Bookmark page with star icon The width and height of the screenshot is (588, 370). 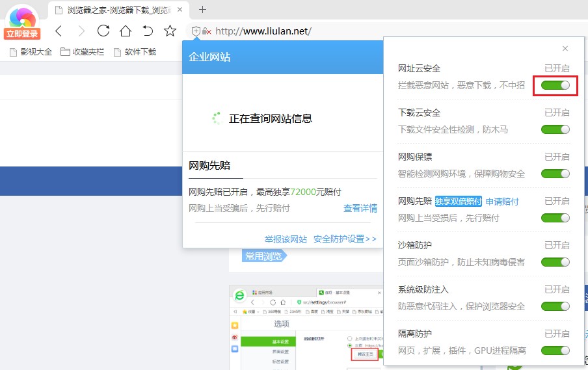(170, 31)
